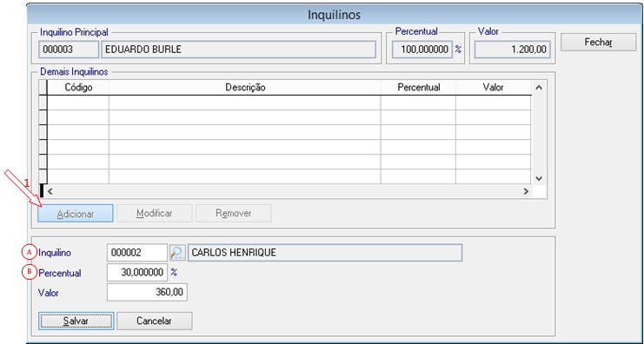The image size is (644, 344).
Task: Click the Descrição column header
Action: (245, 88)
